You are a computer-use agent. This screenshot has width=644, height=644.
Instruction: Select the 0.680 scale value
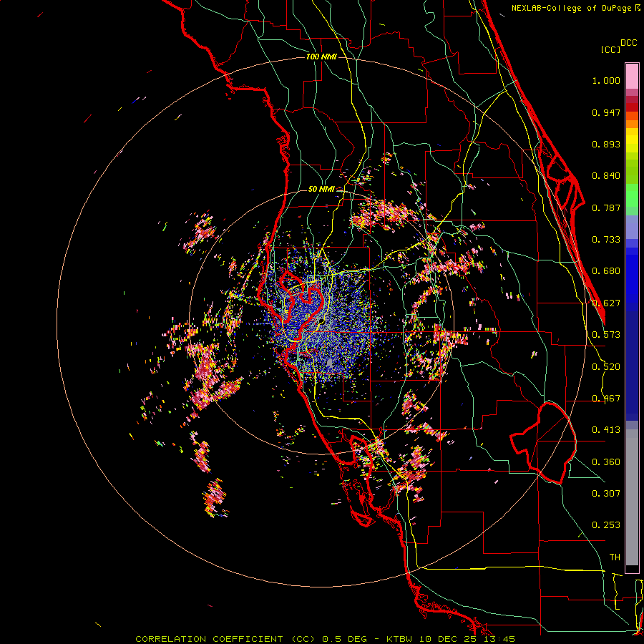(606, 271)
